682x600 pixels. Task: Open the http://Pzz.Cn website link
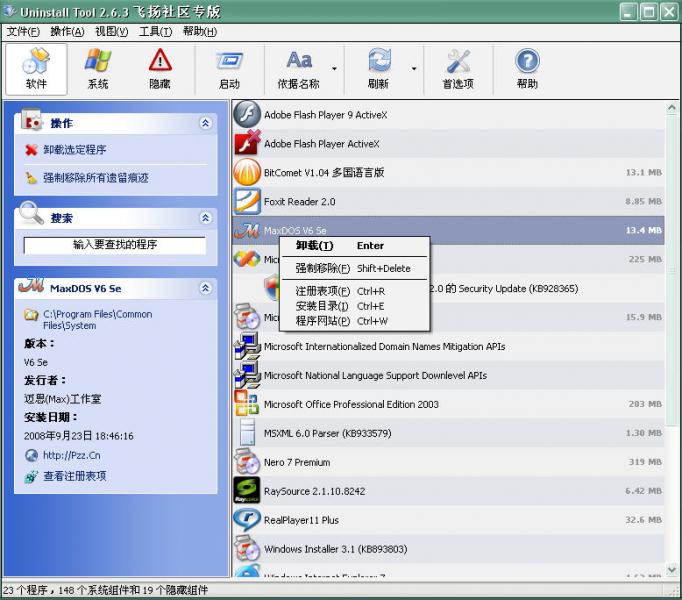(72, 456)
